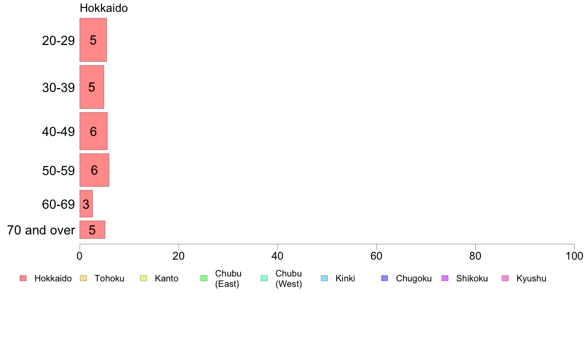Click the Chubu (East) green legend swatch
This screenshot has height=364, width=588.
tap(204, 278)
